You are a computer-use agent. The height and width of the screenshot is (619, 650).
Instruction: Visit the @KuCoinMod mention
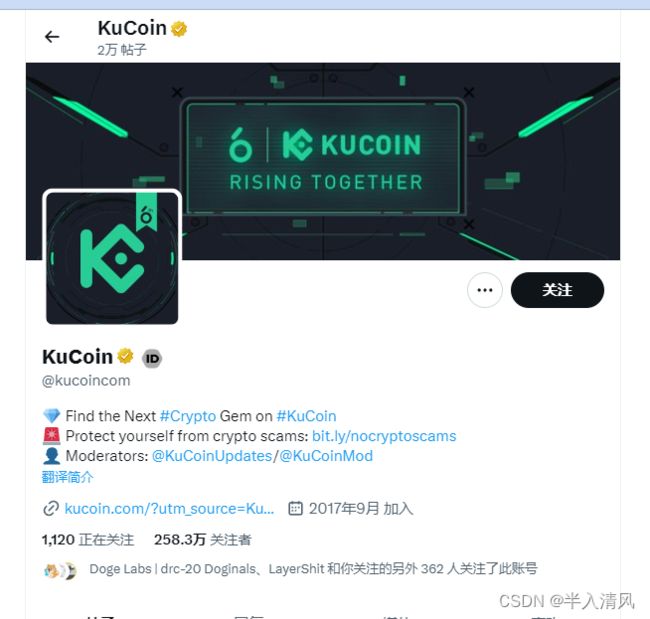[x=326, y=456]
